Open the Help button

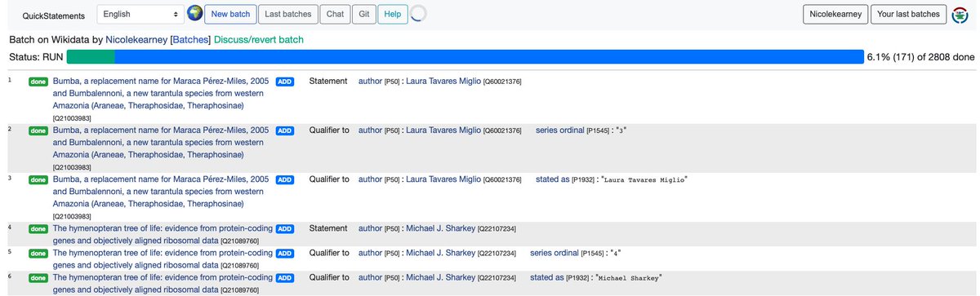393,14
